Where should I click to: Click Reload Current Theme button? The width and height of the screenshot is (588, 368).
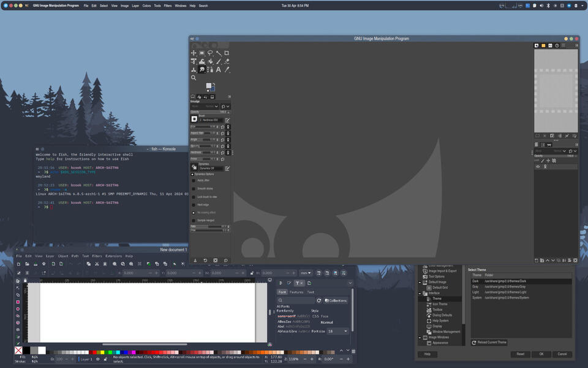[489, 342]
